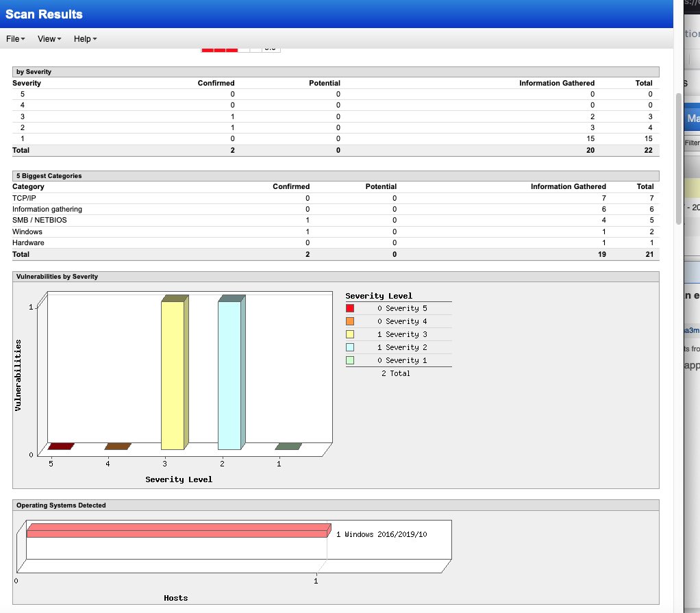Click the cyan Severity 2 chart bar
This screenshot has height=613, width=700.
pyautogui.click(x=232, y=373)
